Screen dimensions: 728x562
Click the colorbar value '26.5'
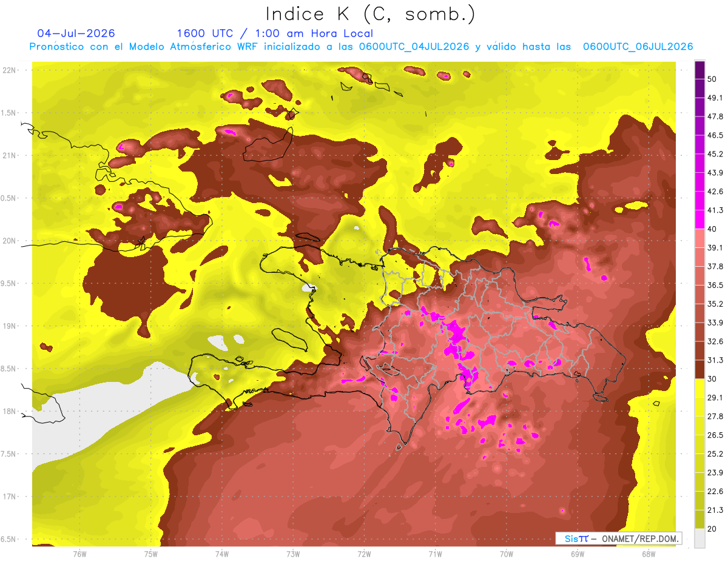click(715, 435)
